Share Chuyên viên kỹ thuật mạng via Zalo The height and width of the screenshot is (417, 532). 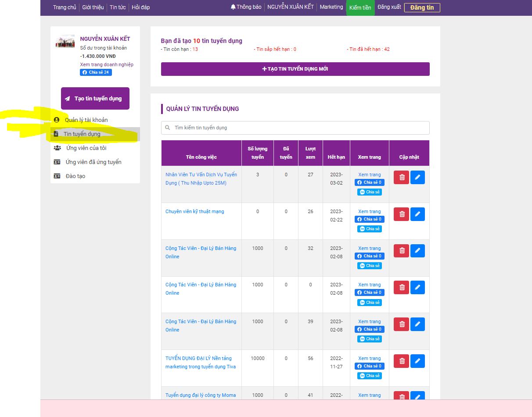tap(369, 229)
